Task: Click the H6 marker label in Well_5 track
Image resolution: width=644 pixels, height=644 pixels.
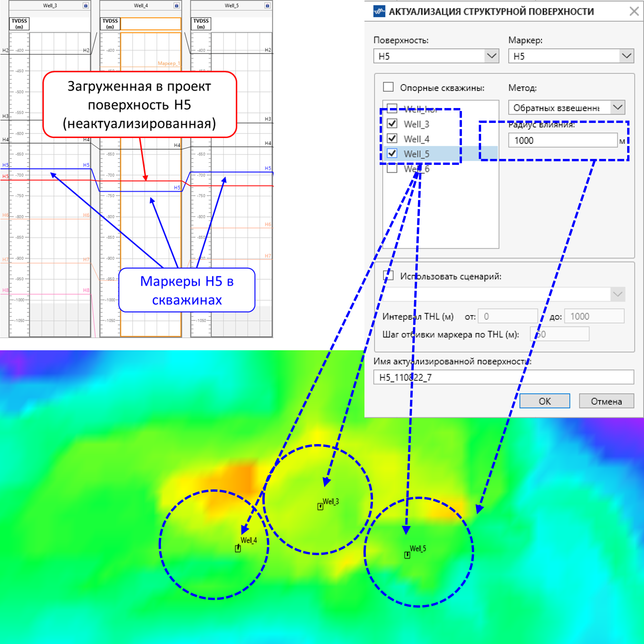Action: pyautogui.click(x=268, y=225)
